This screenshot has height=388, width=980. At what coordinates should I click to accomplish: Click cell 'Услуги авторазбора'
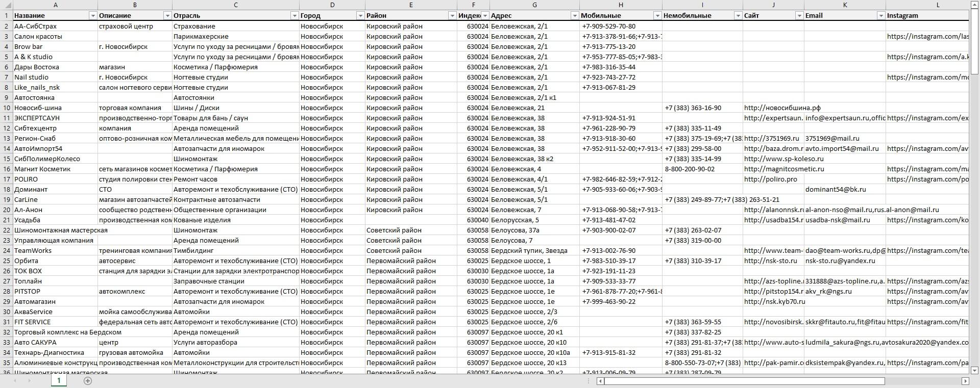pyautogui.click(x=236, y=342)
